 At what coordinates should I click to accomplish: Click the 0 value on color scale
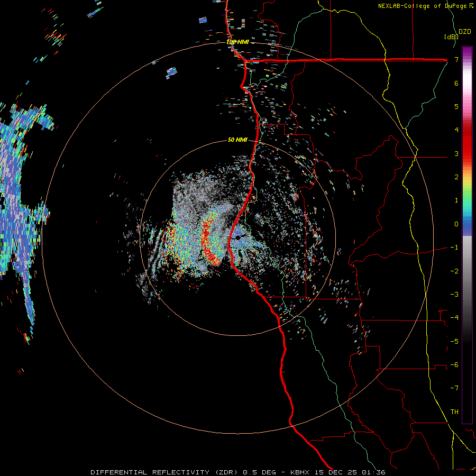[x=456, y=224]
